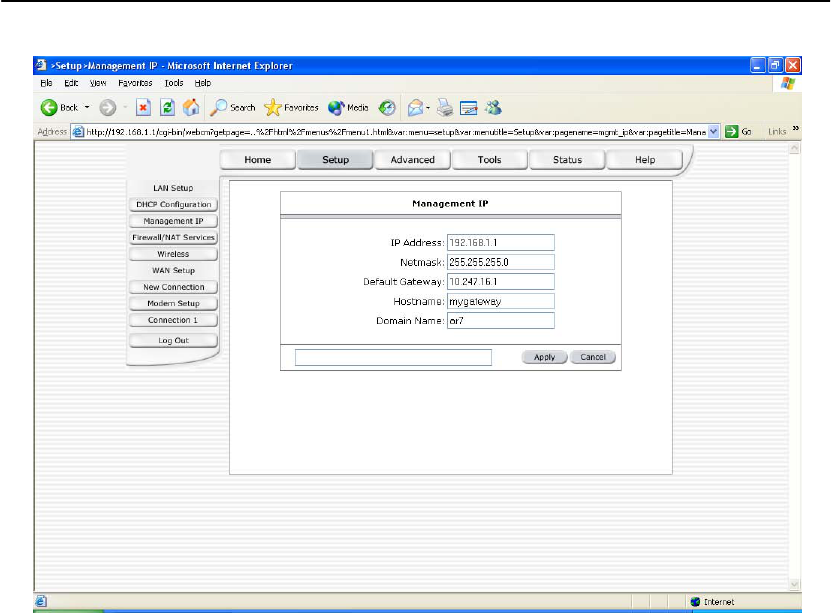The image size is (831, 613).
Task: Switch to the Home tab
Action: click(x=258, y=159)
